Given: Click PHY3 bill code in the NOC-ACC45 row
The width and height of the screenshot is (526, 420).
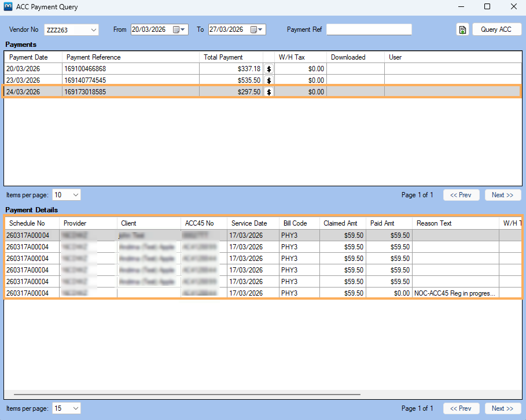Looking at the screenshot, I should [289, 293].
